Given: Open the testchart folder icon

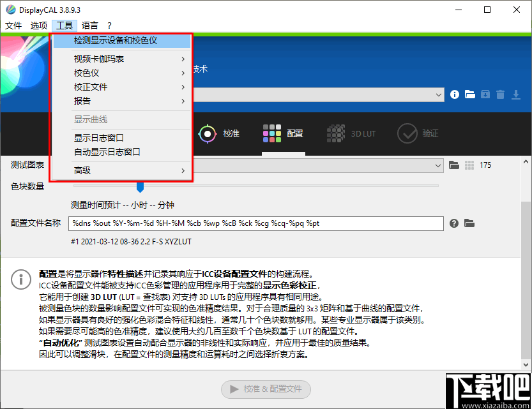Looking at the screenshot, I should [x=454, y=165].
